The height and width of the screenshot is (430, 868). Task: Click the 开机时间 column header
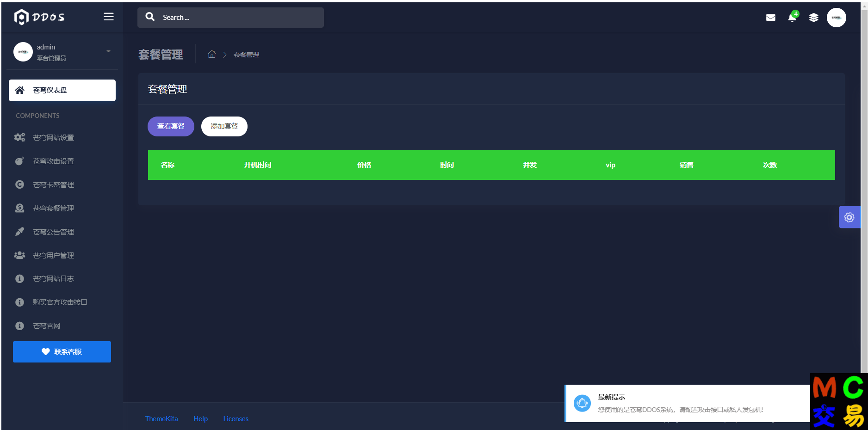click(258, 165)
